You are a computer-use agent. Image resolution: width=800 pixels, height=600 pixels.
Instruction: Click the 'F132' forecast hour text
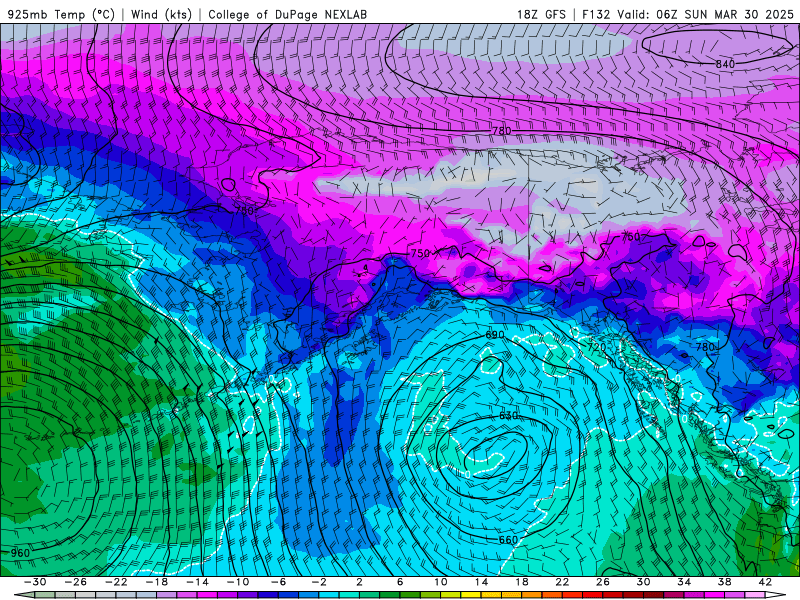pos(596,15)
